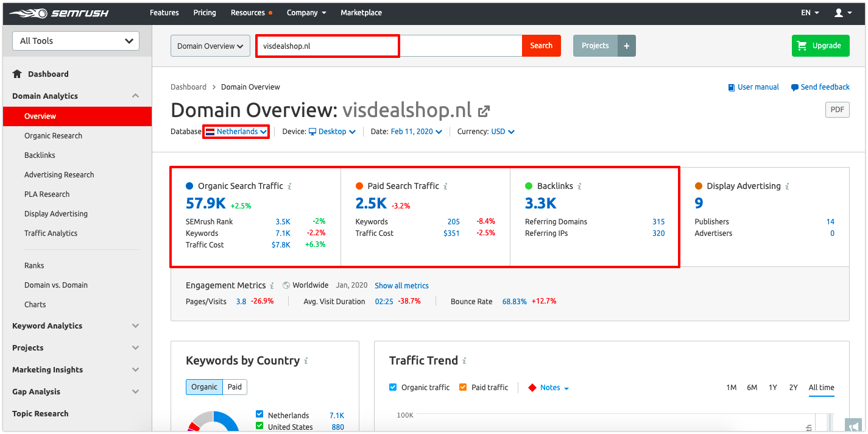868x434 pixels.
Task: Open the Netherlands database dropdown
Action: tap(236, 132)
